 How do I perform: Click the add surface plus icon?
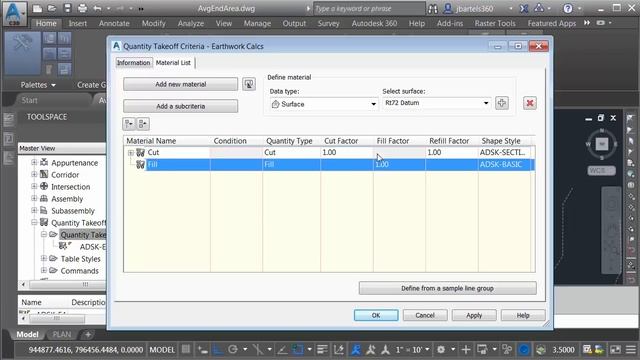pyautogui.click(x=502, y=103)
